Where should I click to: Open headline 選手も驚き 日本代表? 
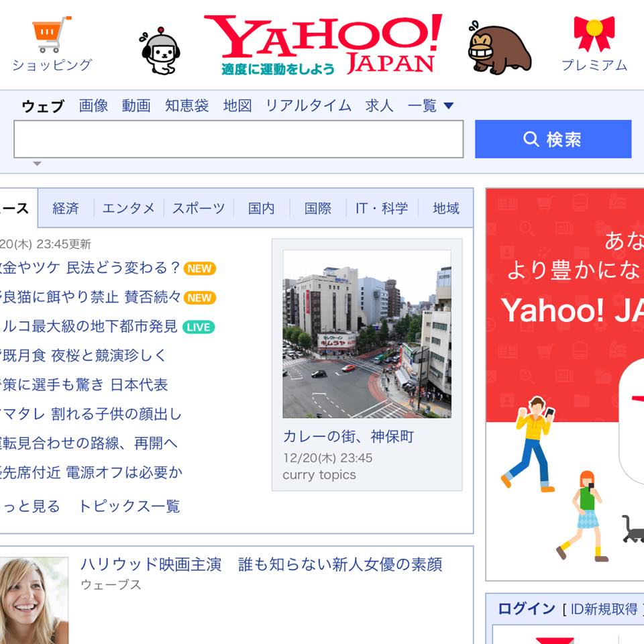point(84,385)
